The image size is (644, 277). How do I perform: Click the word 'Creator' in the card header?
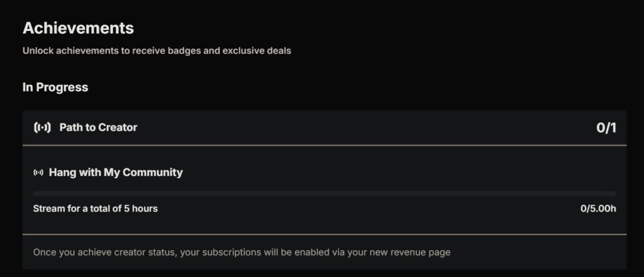coord(118,128)
